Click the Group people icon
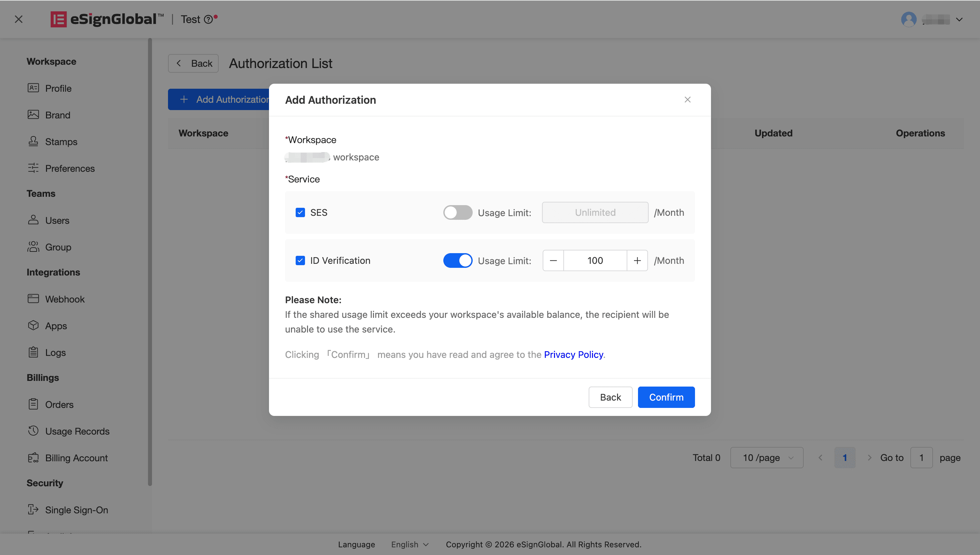 tap(33, 247)
